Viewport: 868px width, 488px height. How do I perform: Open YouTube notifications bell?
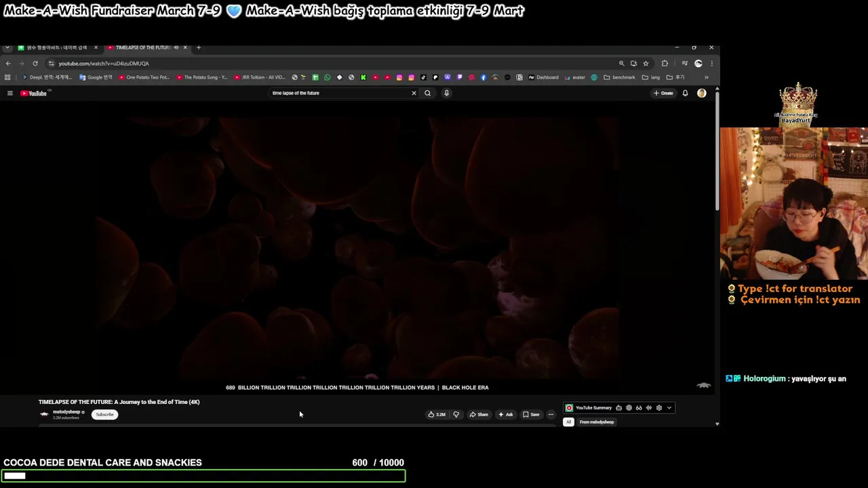[685, 93]
